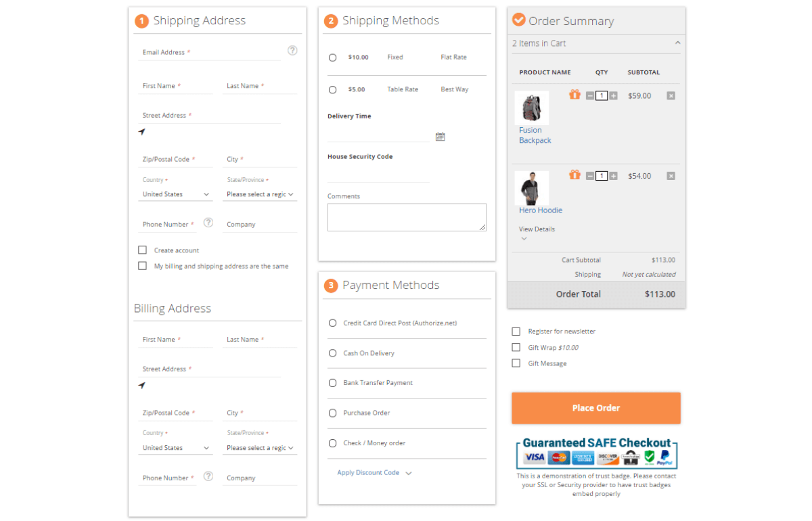Decrease Hero Hoodie quantity with minus icon
The height and width of the screenshot is (521, 812).
(589, 175)
